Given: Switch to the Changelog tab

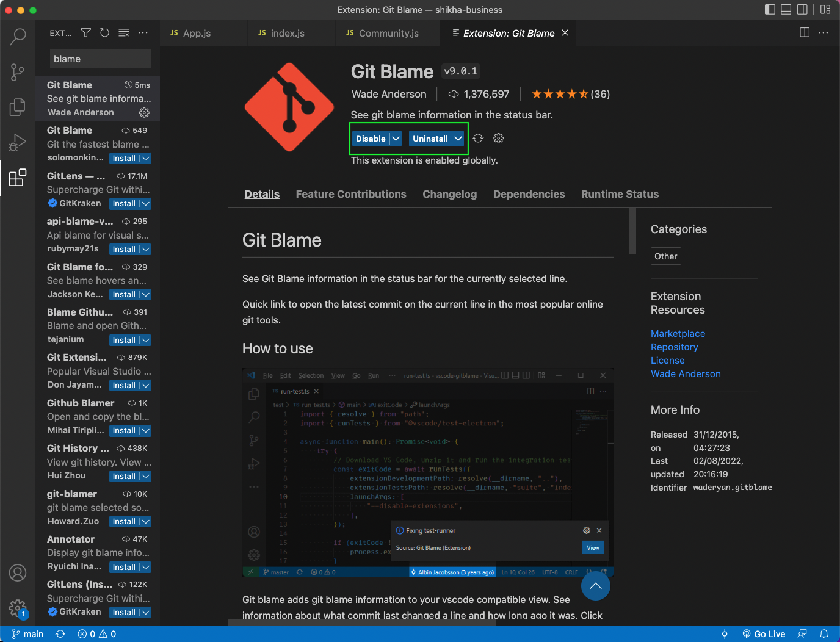Looking at the screenshot, I should coord(449,194).
